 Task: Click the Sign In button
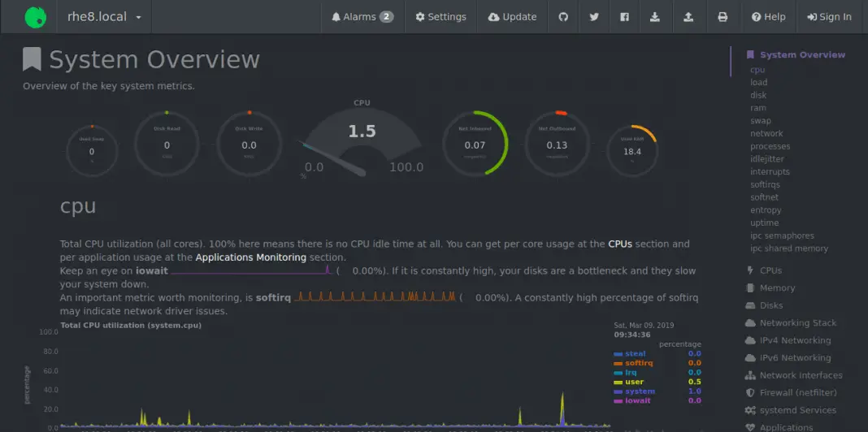click(x=829, y=17)
